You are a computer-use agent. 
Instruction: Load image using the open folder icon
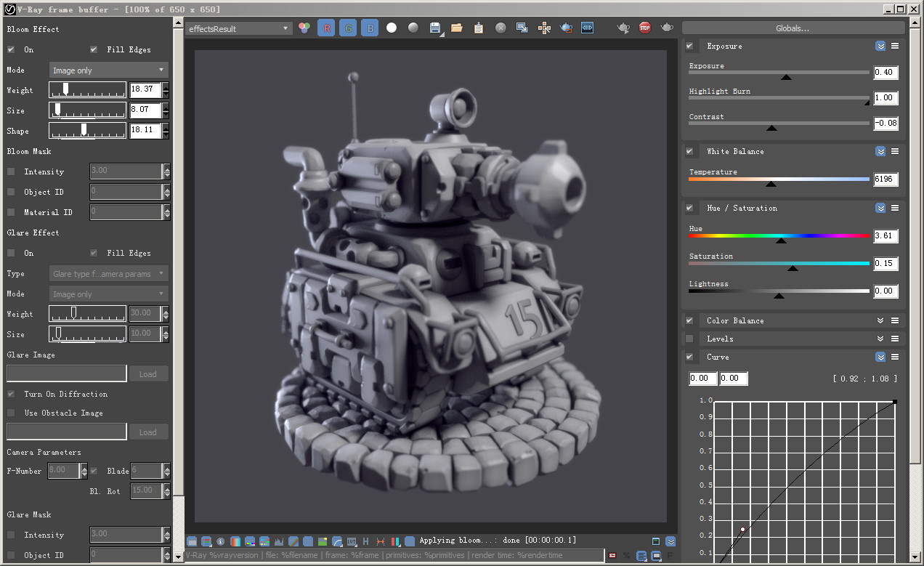click(457, 28)
